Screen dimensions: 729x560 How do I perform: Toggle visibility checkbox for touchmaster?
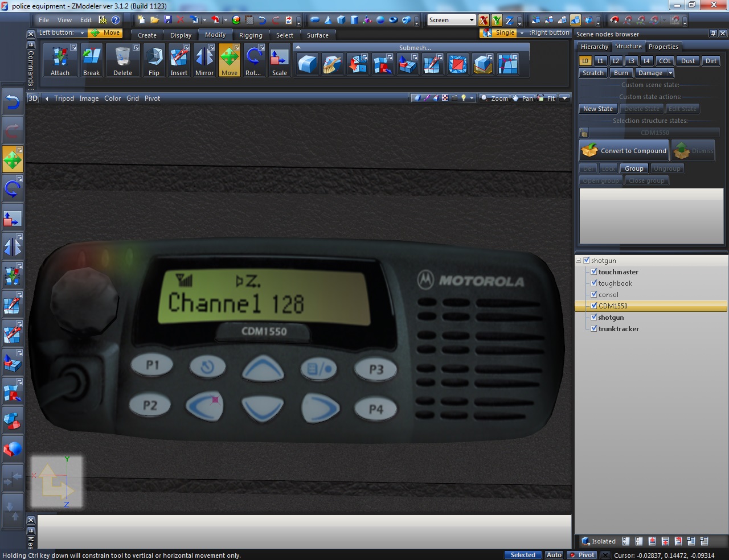pyautogui.click(x=594, y=272)
